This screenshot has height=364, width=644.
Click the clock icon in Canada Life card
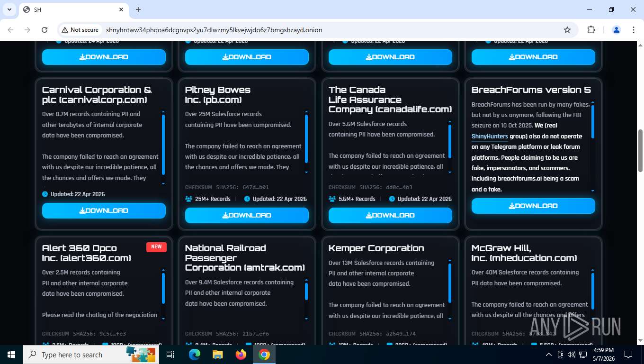[392, 199]
